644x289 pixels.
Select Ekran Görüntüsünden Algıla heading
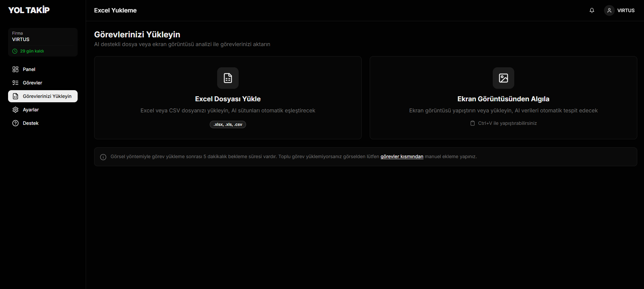503,99
